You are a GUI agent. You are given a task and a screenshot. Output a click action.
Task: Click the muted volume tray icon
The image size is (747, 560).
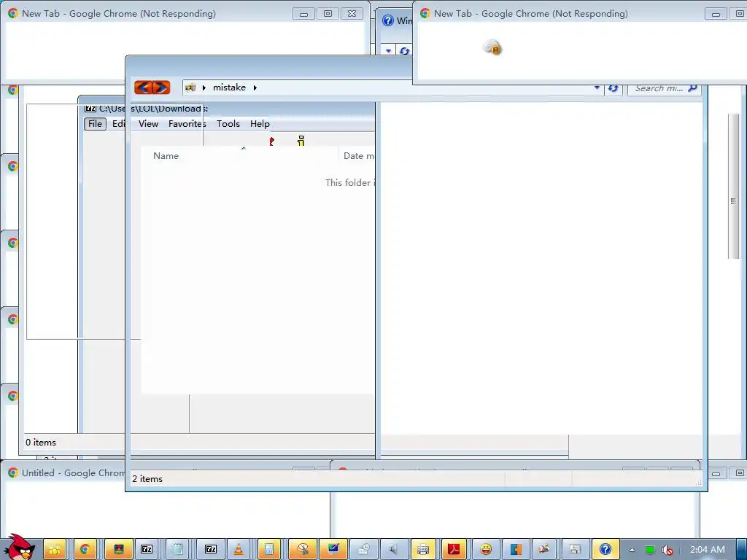point(667,550)
